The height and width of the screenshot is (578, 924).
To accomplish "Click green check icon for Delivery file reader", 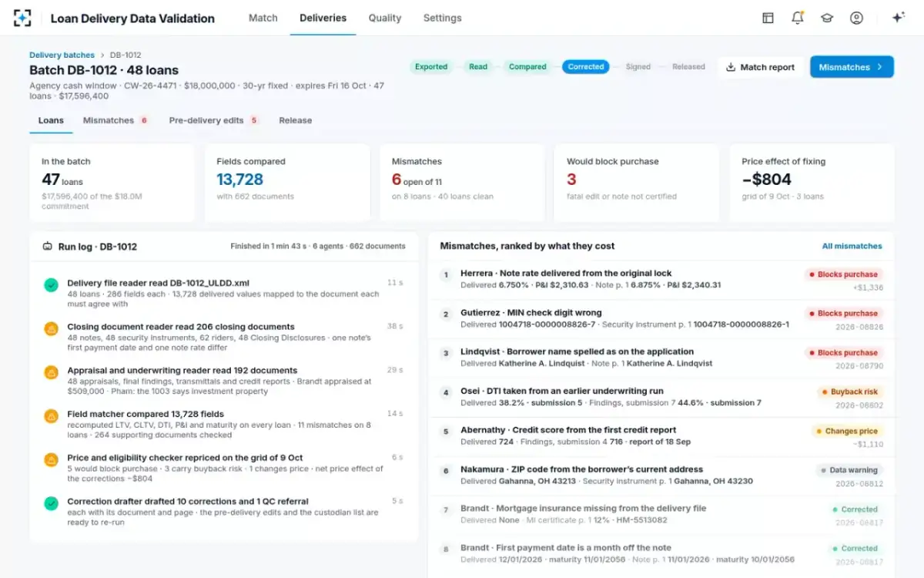I will click(51, 285).
